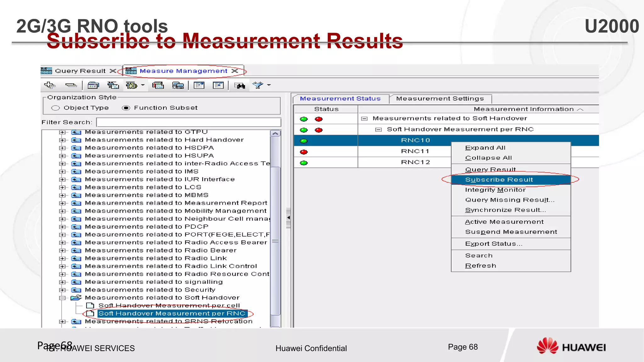Click the gear settings toolbar icon
This screenshot has height=362, width=644.
(x=131, y=85)
